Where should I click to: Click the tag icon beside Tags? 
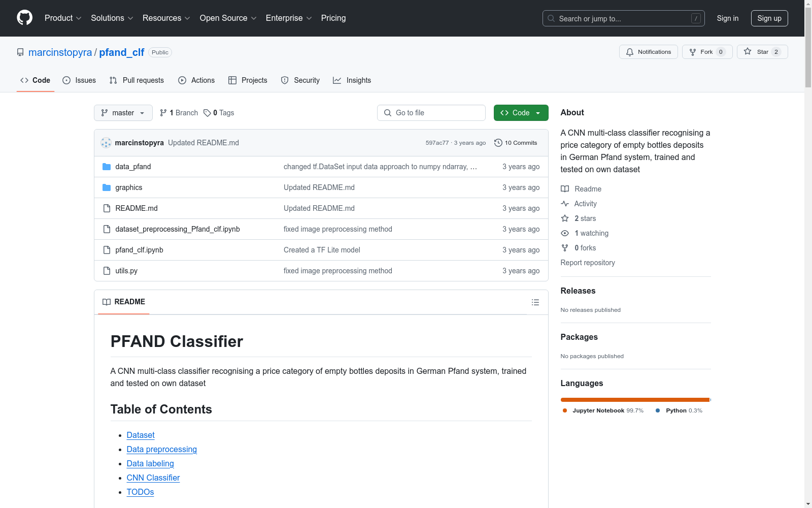[207, 113]
